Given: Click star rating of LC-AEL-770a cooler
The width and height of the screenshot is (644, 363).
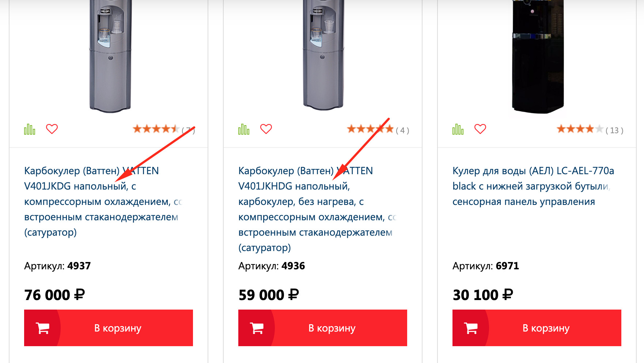Looking at the screenshot, I should [x=580, y=129].
